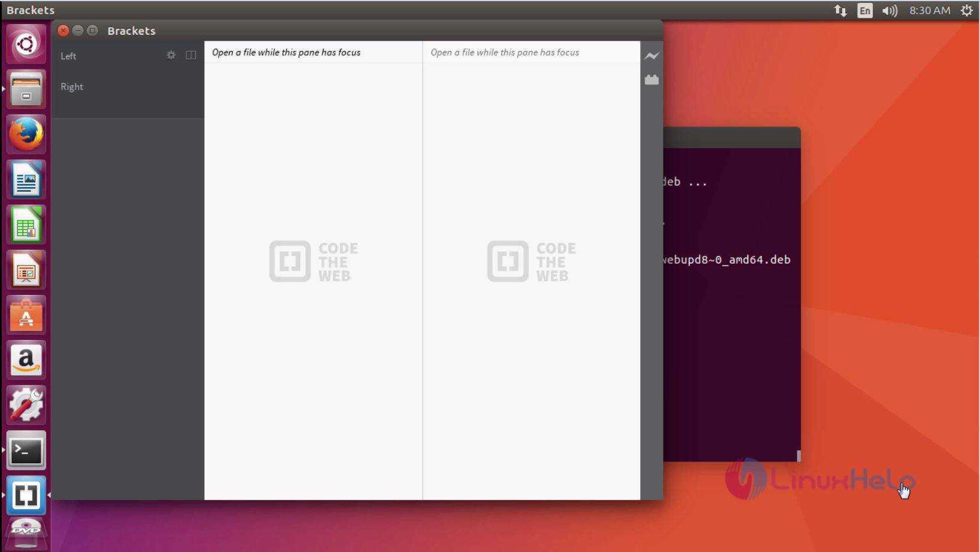This screenshot has width=980, height=552.
Task: Click the Brackets icon in launcher
Action: click(26, 495)
